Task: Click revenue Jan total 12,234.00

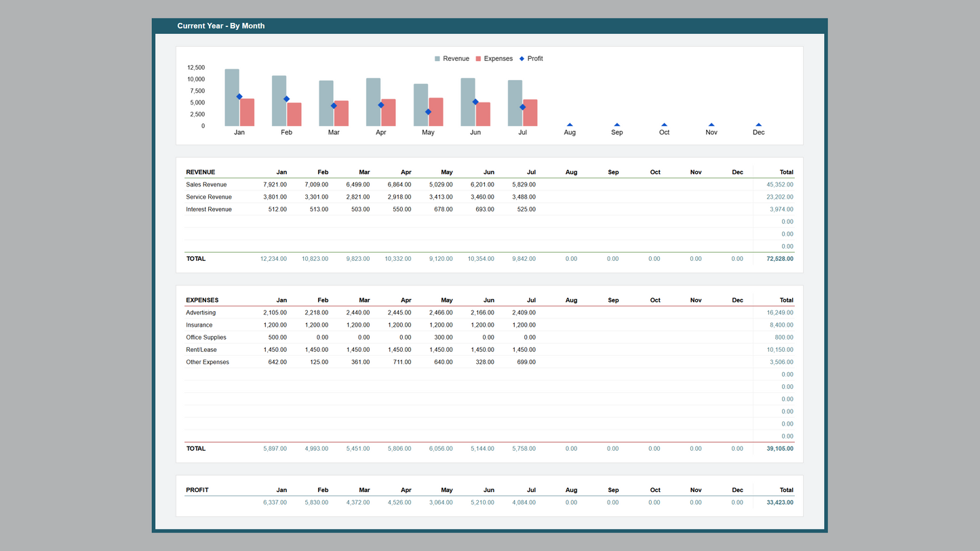Action: tap(273, 259)
